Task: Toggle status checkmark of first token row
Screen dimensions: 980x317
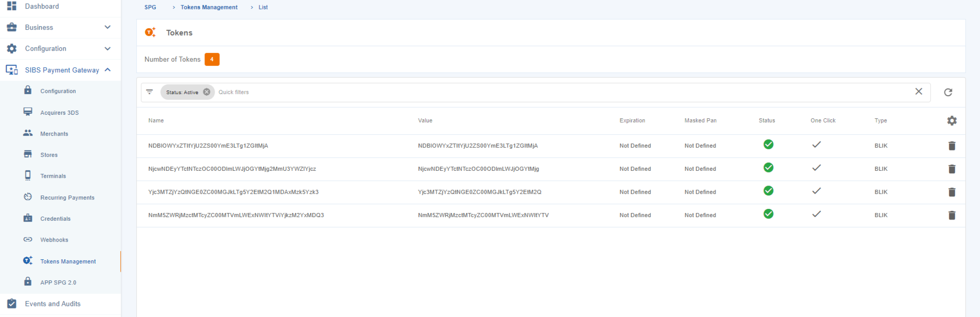Action: pyautogui.click(x=768, y=145)
